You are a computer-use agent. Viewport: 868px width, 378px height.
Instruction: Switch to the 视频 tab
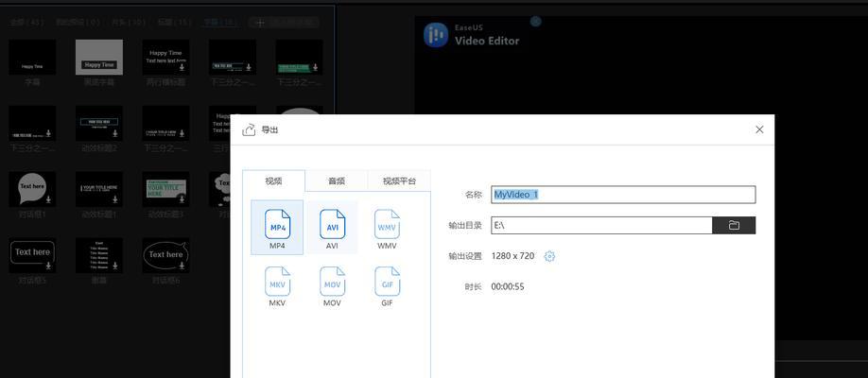[273, 181]
